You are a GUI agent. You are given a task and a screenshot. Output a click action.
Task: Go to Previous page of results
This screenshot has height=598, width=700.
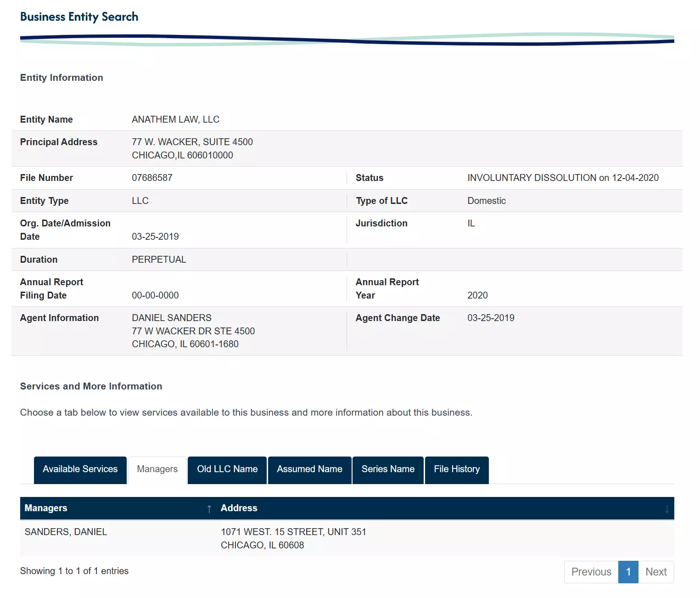[591, 572]
